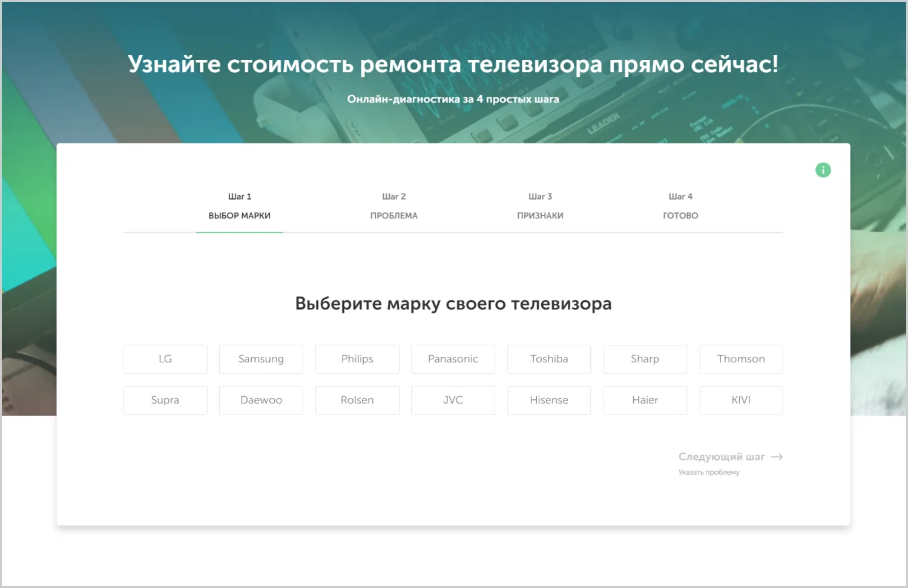
Task: Click the arrow next to Следующий шаг
Action: point(777,457)
